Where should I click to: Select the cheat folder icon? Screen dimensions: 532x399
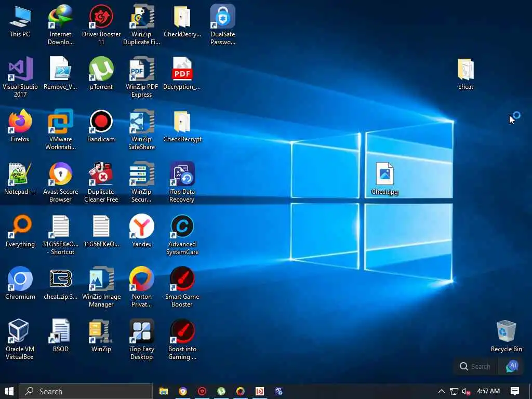pyautogui.click(x=465, y=69)
